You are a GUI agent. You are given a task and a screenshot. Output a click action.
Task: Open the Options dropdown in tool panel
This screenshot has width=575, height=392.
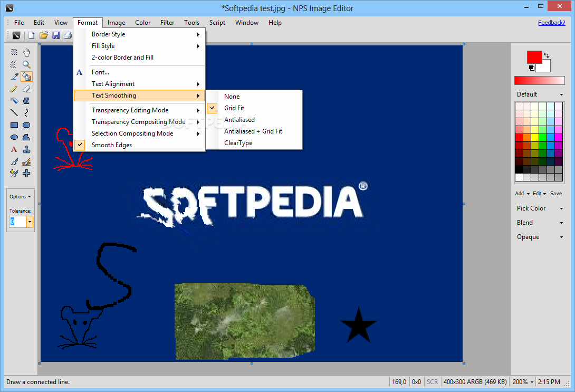[20, 197]
